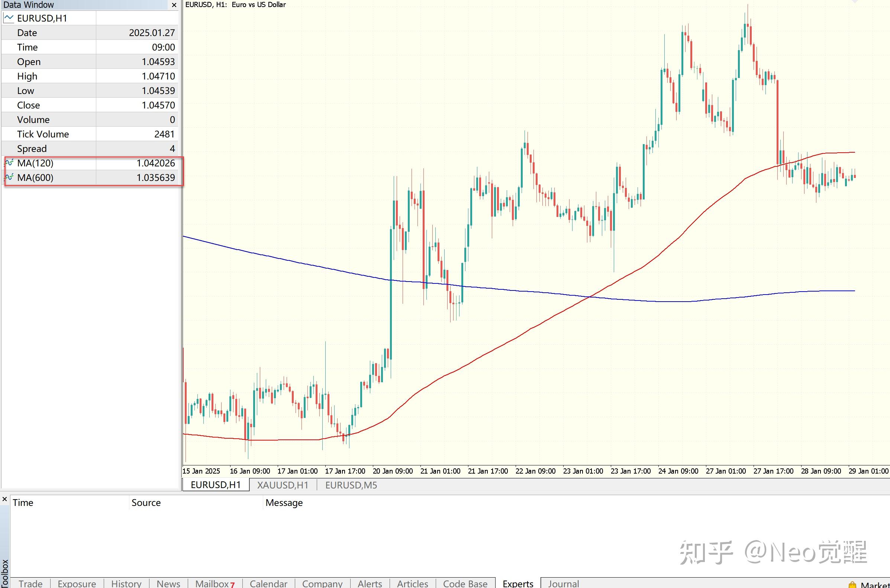Close the Data Window panel

174,5
